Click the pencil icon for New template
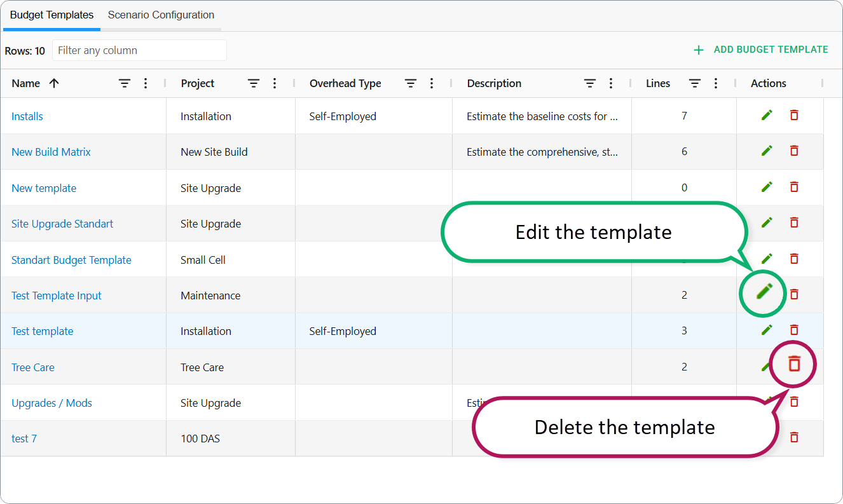 coord(767,187)
